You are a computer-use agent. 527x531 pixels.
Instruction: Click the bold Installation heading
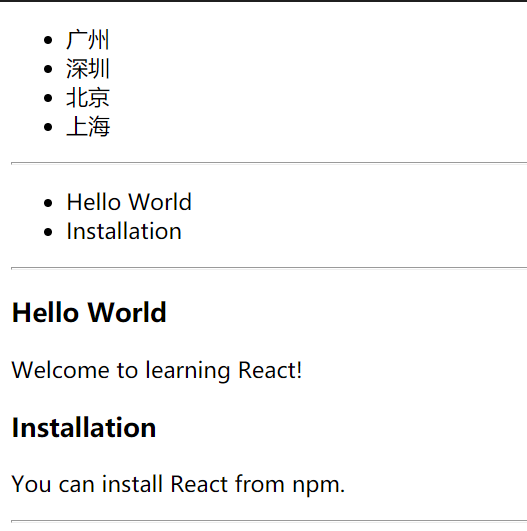(84, 428)
